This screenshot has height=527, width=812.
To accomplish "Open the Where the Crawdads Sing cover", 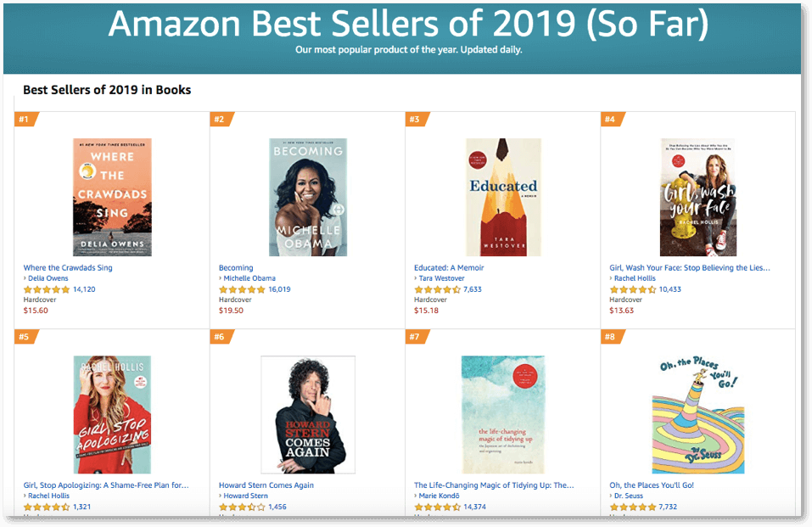I will pyautogui.click(x=112, y=197).
